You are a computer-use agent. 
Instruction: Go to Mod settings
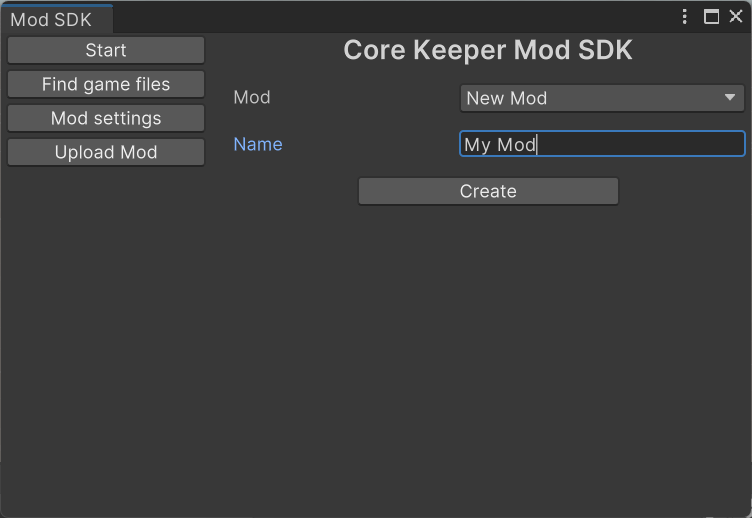click(x=106, y=119)
